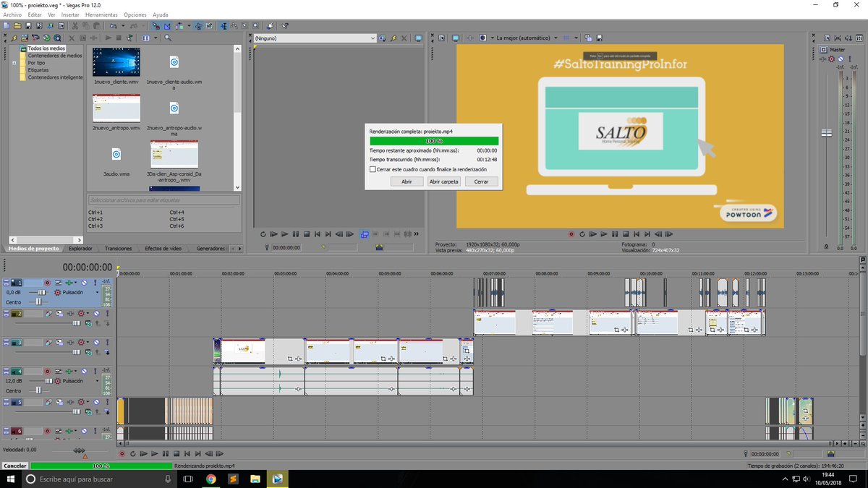Expand track 4 Pulsación automation dropdown

[97, 381]
